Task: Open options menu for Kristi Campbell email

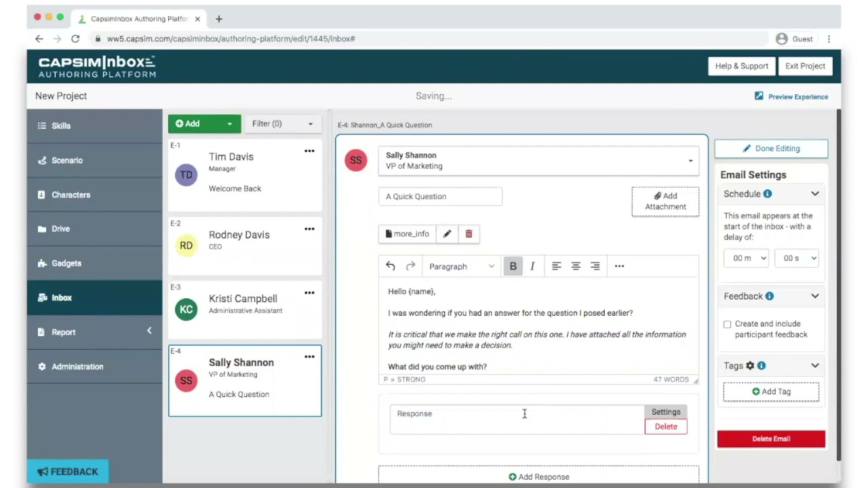Action: 309,293
